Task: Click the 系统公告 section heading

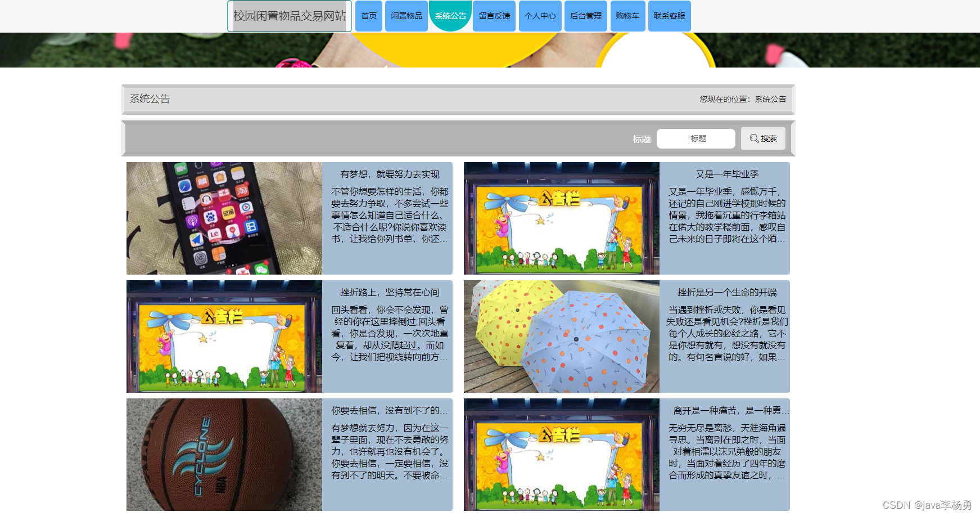Action: (x=150, y=99)
